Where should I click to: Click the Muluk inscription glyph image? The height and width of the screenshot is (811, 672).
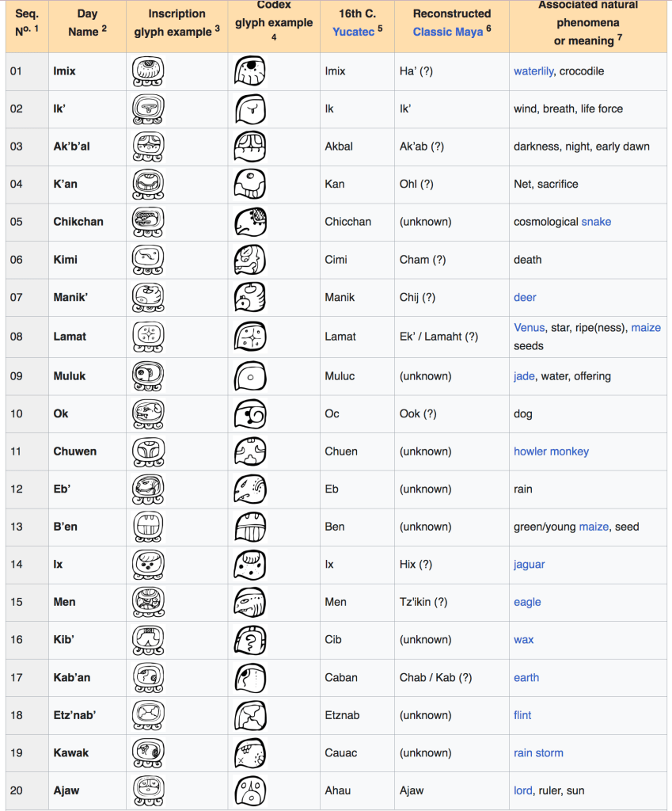[x=147, y=376]
